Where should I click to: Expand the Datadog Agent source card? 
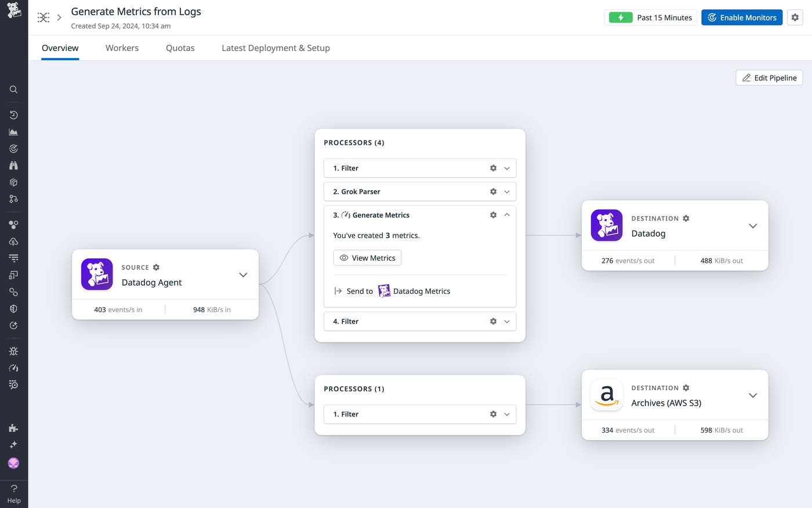243,275
